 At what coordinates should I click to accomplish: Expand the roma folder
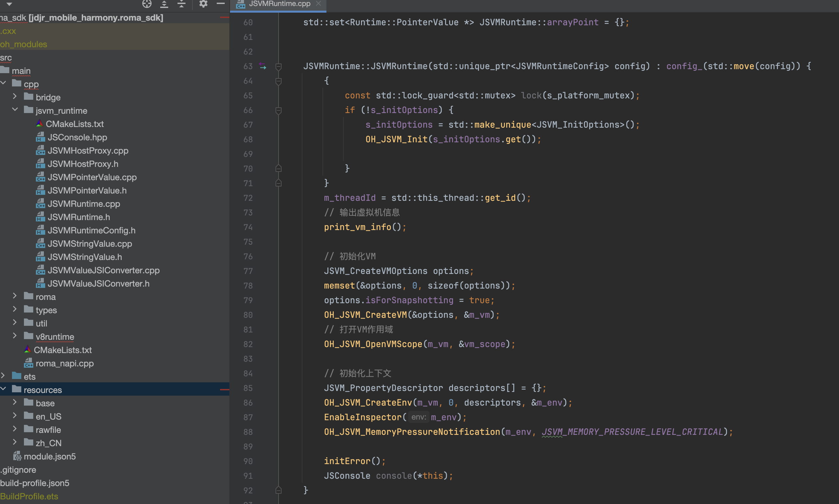click(x=15, y=296)
